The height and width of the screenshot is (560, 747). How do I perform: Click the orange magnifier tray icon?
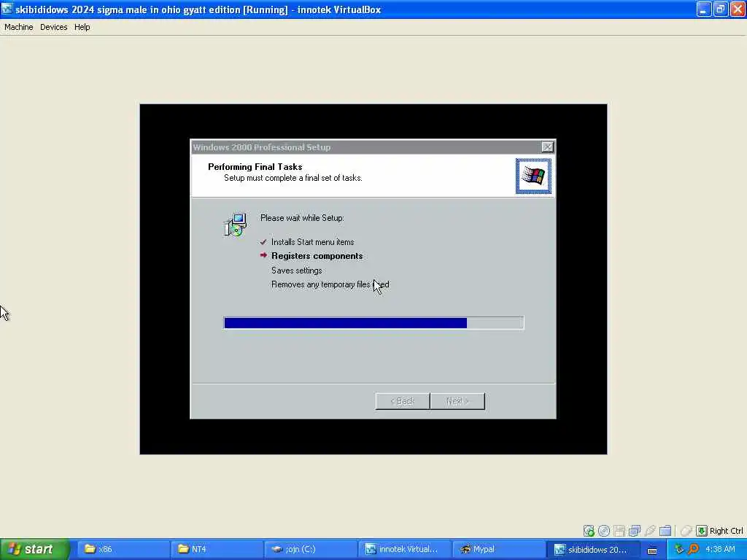tap(693, 549)
